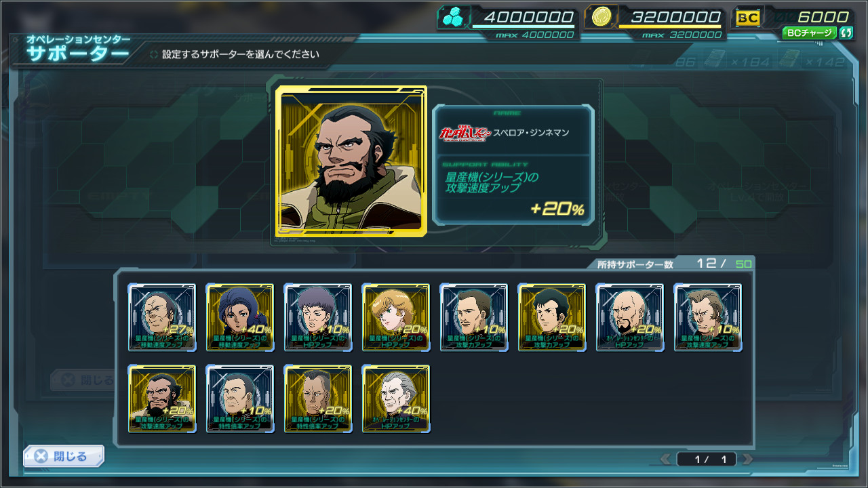Click the 閉じる close button
The image size is (868, 488).
pyautogui.click(x=64, y=456)
